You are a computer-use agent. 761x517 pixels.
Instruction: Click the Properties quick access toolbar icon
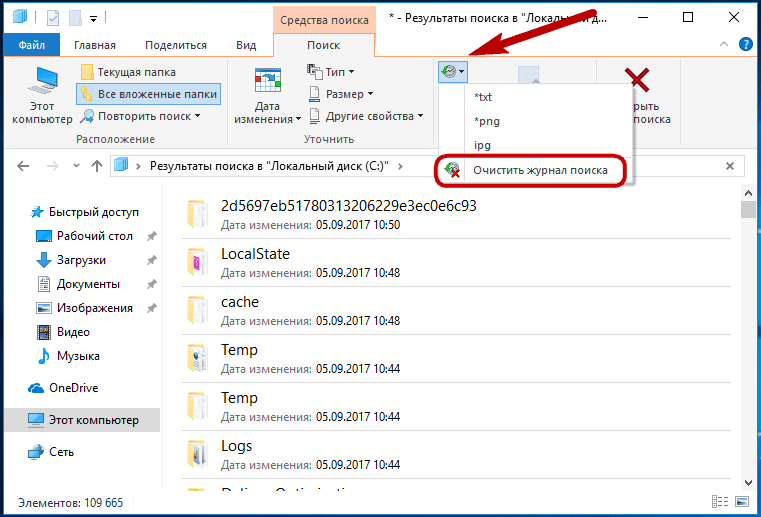pyautogui.click(x=52, y=18)
